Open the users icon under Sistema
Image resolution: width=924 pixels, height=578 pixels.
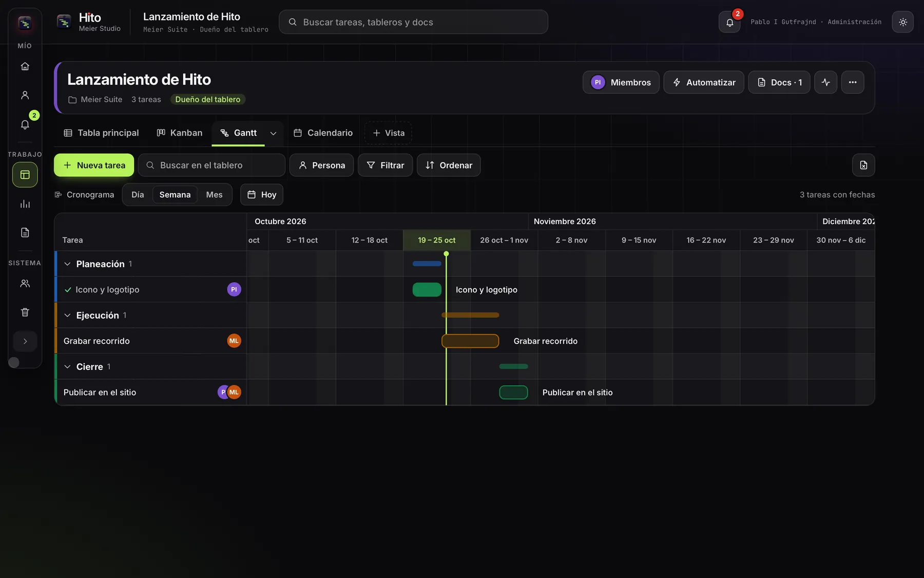[x=25, y=284]
